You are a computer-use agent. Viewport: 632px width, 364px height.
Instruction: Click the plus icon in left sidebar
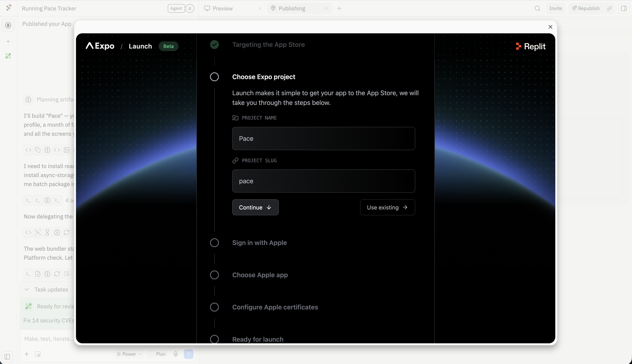(8, 42)
